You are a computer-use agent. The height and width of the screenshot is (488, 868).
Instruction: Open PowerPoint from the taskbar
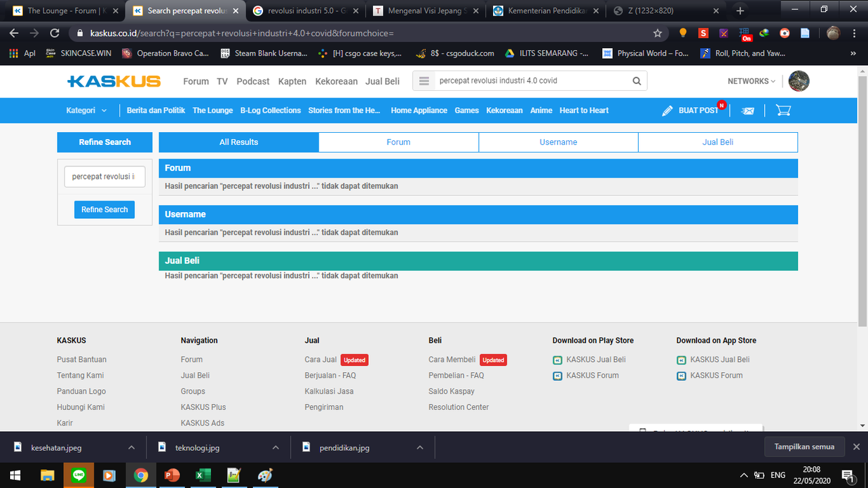[x=171, y=475]
